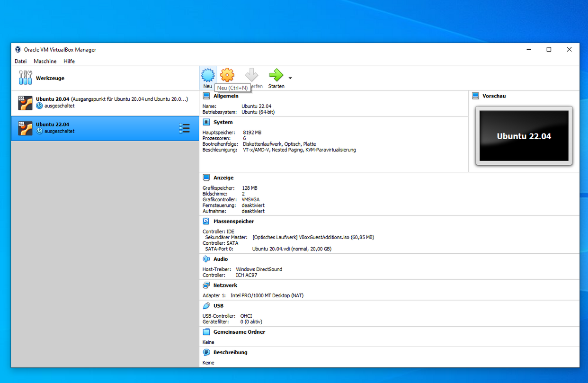Open VM settings with the orange gear icon
The width and height of the screenshot is (588, 383).
(227, 75)
